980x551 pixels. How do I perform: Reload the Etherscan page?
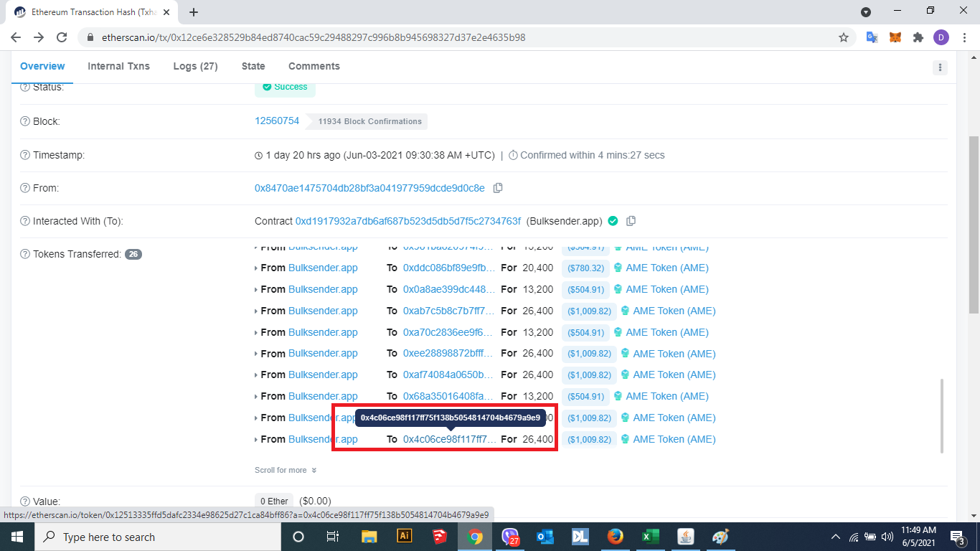point(62,37)
